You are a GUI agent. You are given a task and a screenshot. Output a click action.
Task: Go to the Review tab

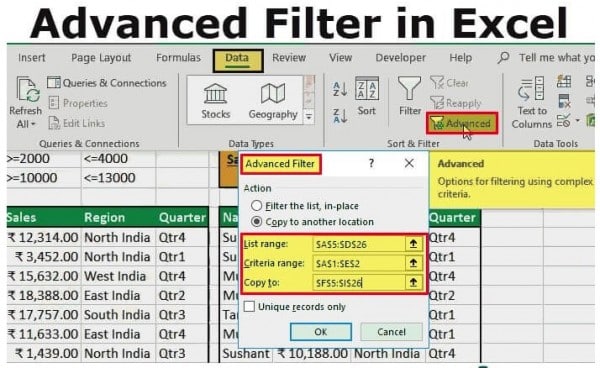289,58
